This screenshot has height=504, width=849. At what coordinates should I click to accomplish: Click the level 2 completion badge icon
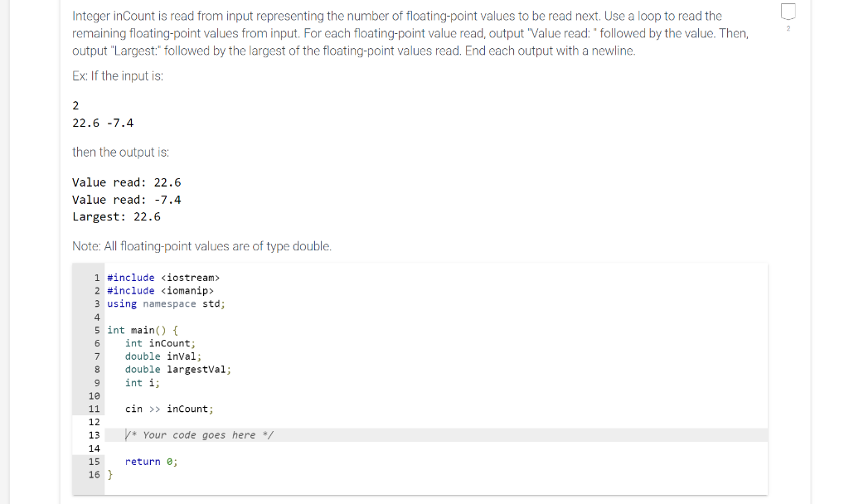coord(788,12)
